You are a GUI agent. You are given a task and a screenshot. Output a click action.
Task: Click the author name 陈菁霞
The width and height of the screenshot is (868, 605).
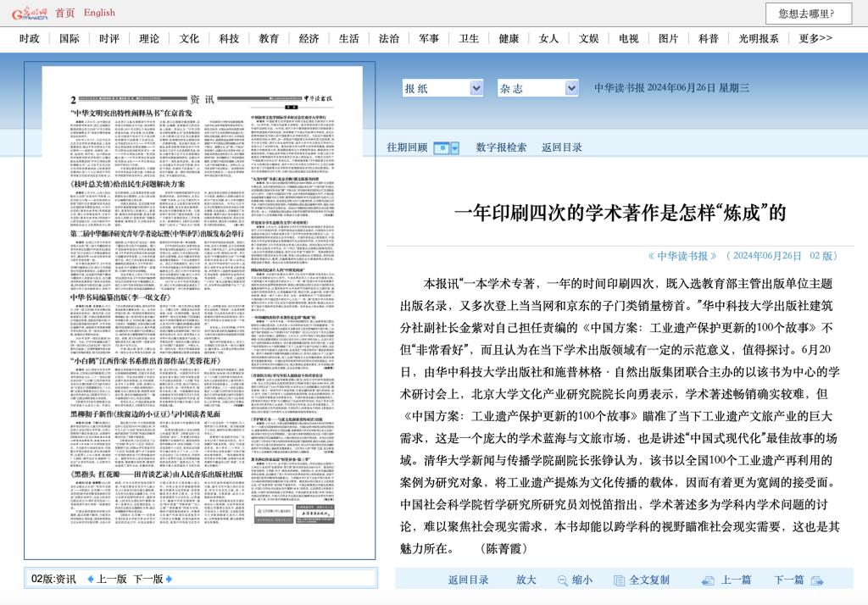[504, 548]
